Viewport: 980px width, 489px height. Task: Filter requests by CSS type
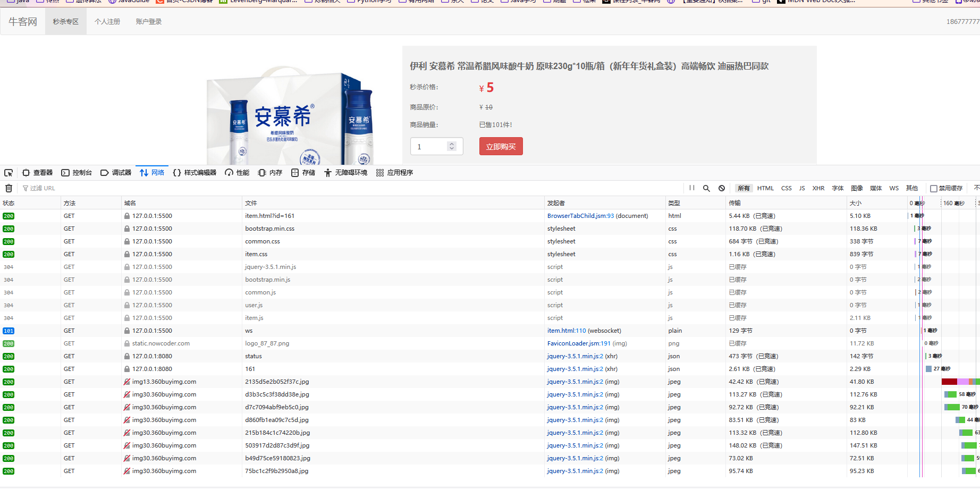(787, 188)
